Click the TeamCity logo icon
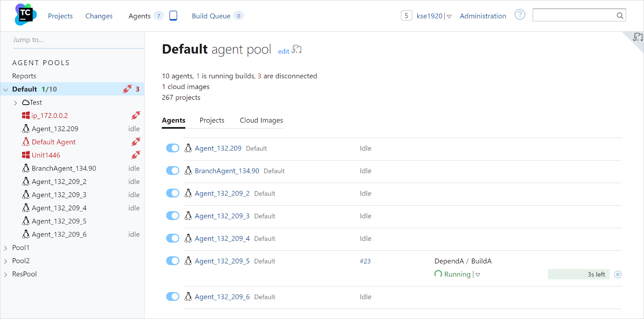644x319 pixels. coord(25,15)
